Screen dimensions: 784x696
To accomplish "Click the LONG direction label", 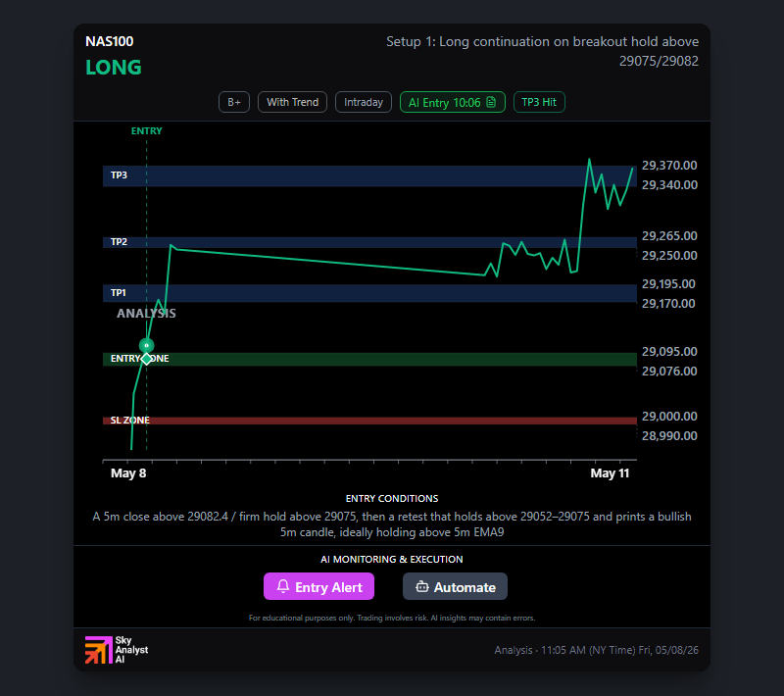I will pos(114,68).
